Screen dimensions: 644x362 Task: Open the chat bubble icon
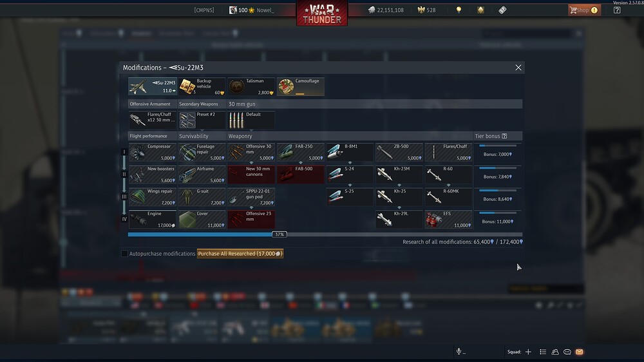(x=567, y=352)
